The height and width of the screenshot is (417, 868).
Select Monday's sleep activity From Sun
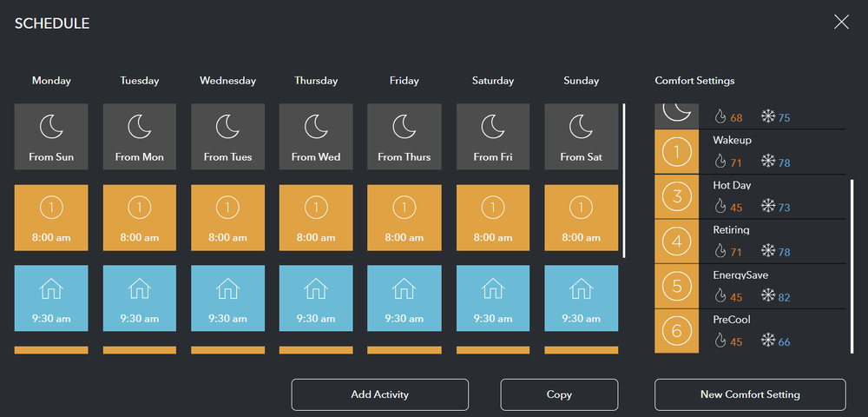click(51, 136)
